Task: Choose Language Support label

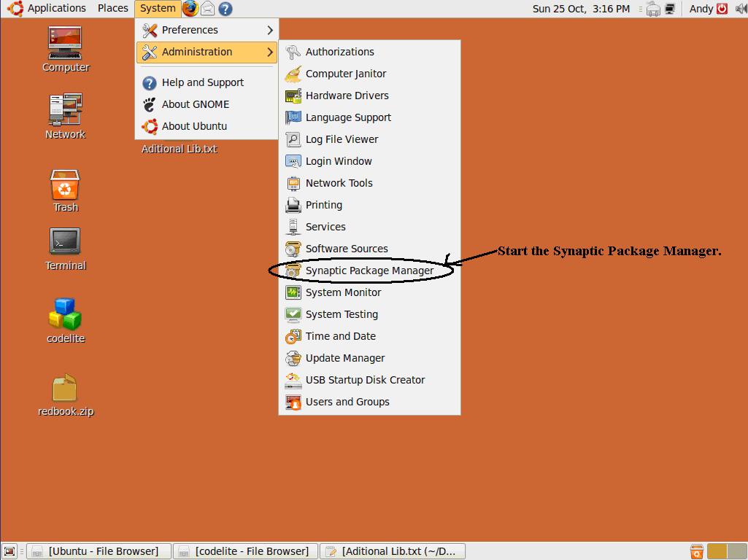Action: click(x=348, y=117)
